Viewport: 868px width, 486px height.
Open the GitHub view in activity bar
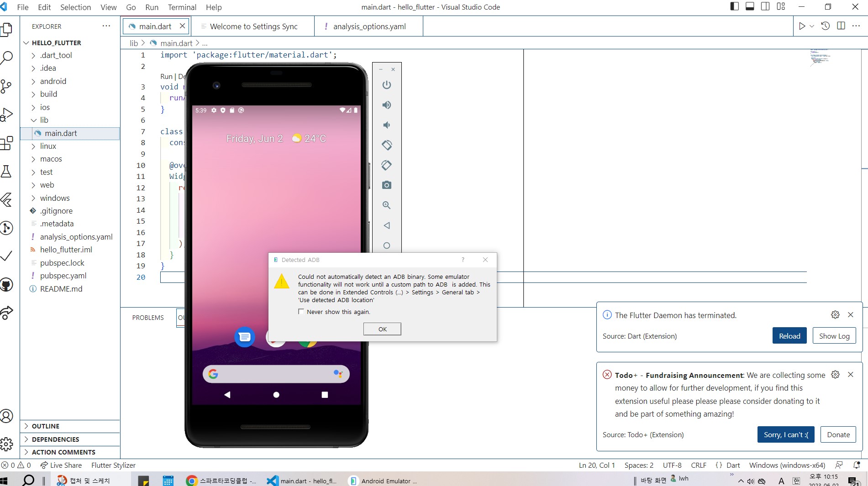[7, 285]
